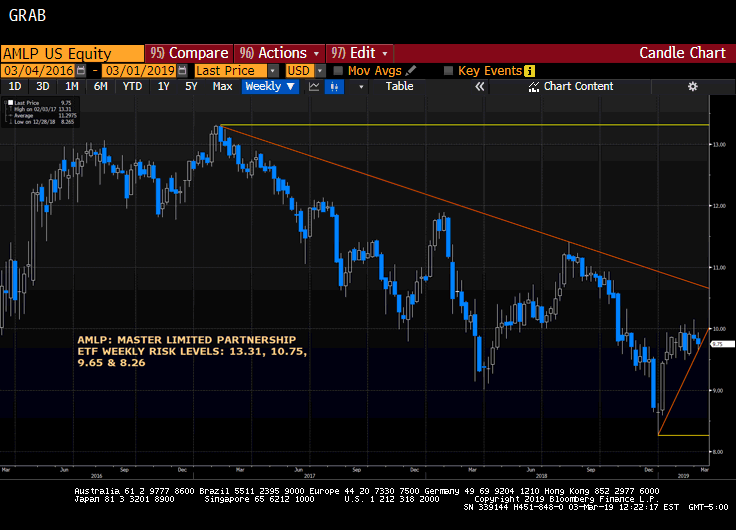736x530 pixels.
Task: Expand the Edit menu arrow
Action: [x=385, y=54]
